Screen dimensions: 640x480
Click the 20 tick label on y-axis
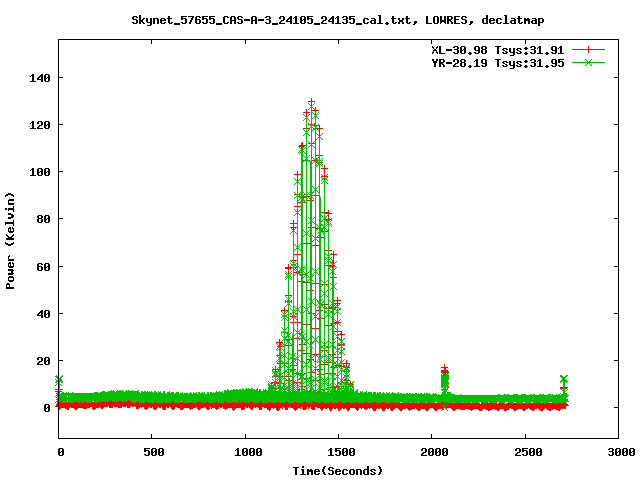click(x=43, y=361)
